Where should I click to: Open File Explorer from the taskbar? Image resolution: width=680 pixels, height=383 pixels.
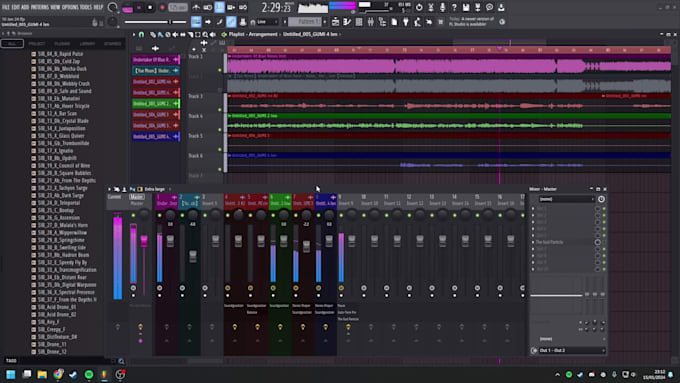tap(42, 374)
